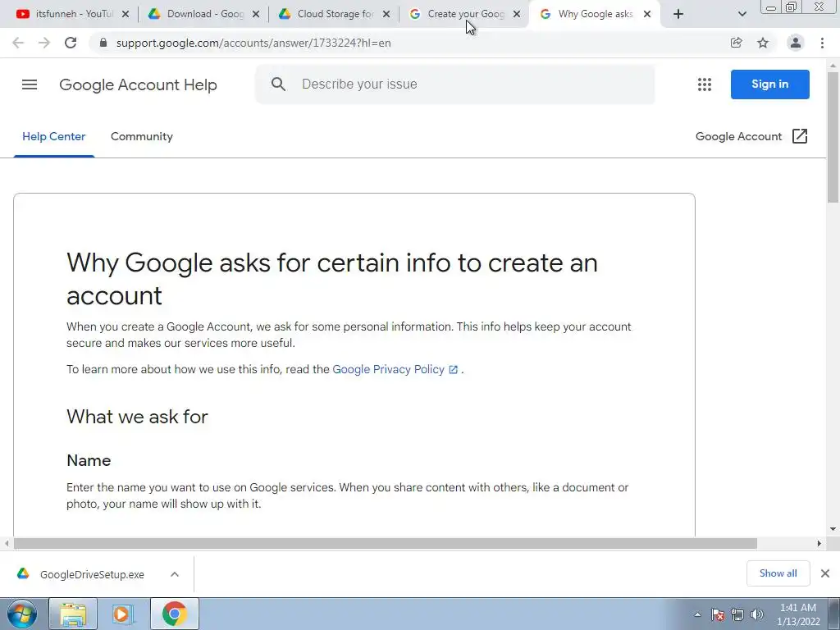The height and width of the screenshot is (630, 840).
Task: Open the hamburger main menu
Action: point(30,84)
